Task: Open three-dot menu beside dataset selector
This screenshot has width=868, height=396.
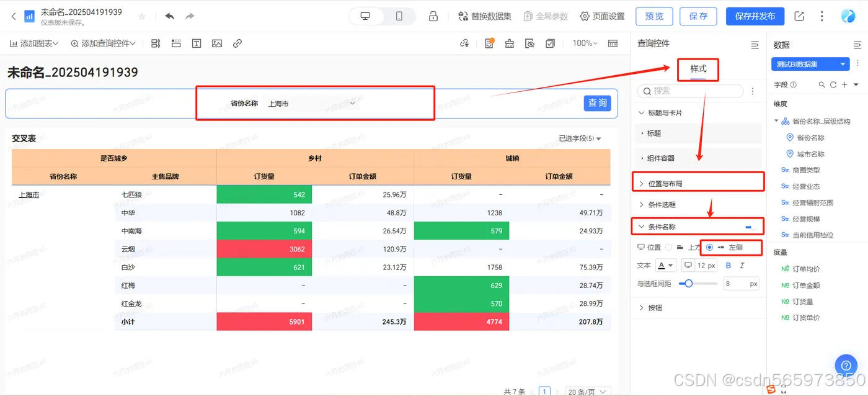Action: click(858, 64)
